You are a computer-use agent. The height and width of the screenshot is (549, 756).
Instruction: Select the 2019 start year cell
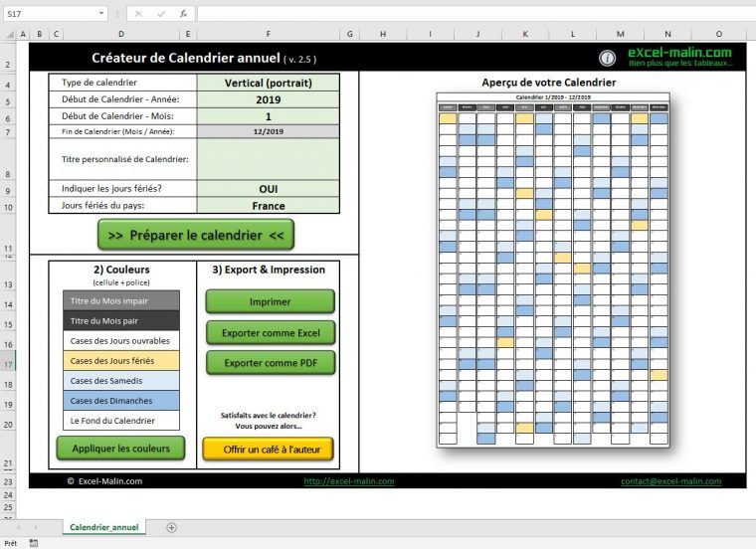[268, 99]
